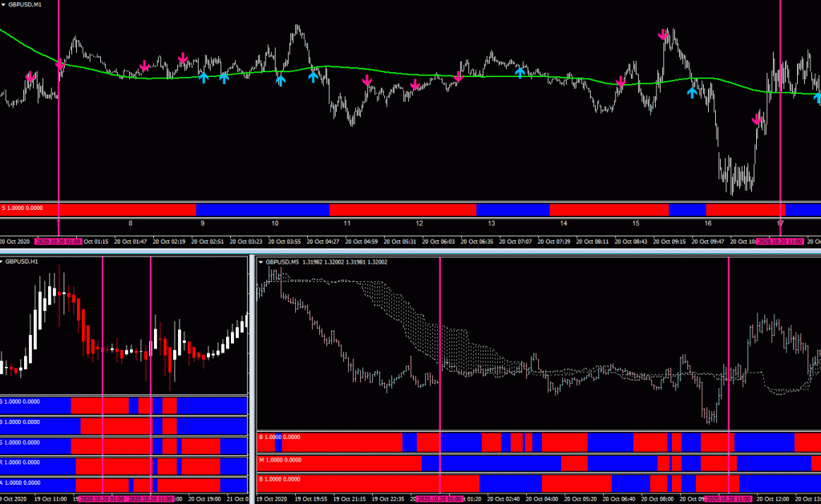This screenshot has height=504, width=821.
Task: Select the '20 Oct 12:00' time label on the M5 axis
Action: click(773, 499)
